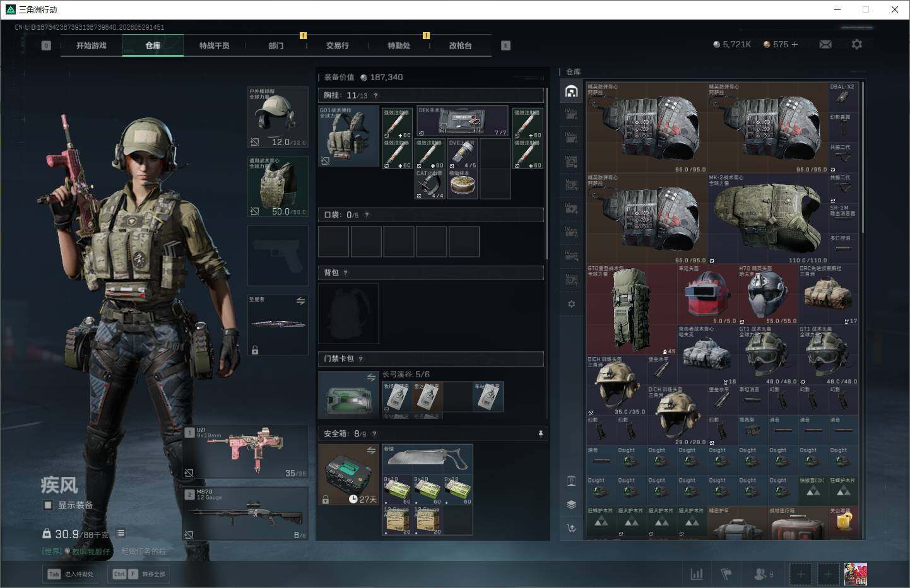Select the G01 tactical chest rig

pyautogui.click(x=349, y=136)
